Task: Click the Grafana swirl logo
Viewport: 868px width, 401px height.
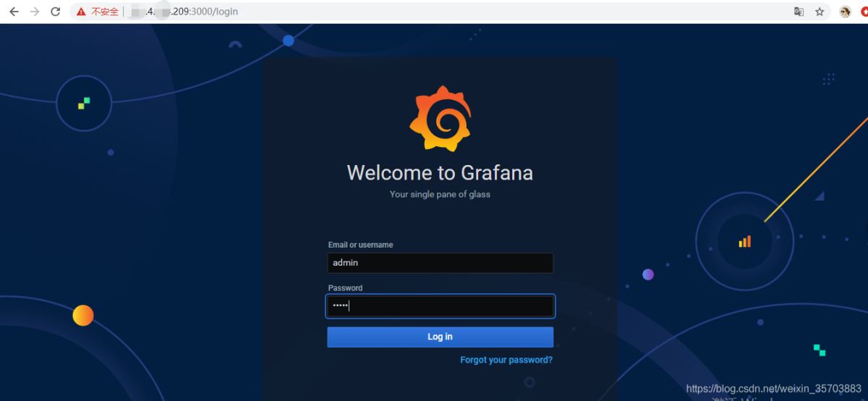Action: 440,119
